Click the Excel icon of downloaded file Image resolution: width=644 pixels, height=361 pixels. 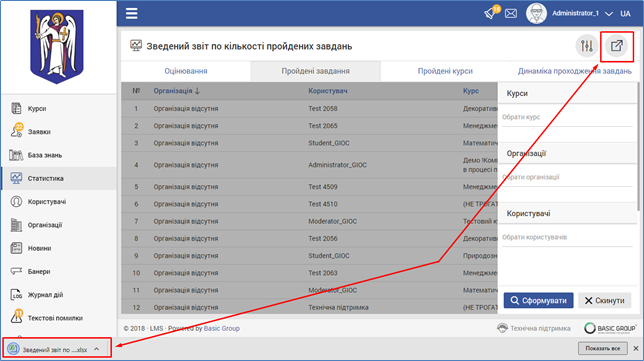click(14, 349)
